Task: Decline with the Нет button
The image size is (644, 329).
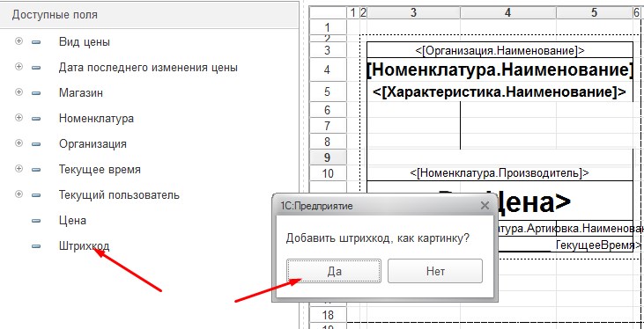Action: click(435, 271)
